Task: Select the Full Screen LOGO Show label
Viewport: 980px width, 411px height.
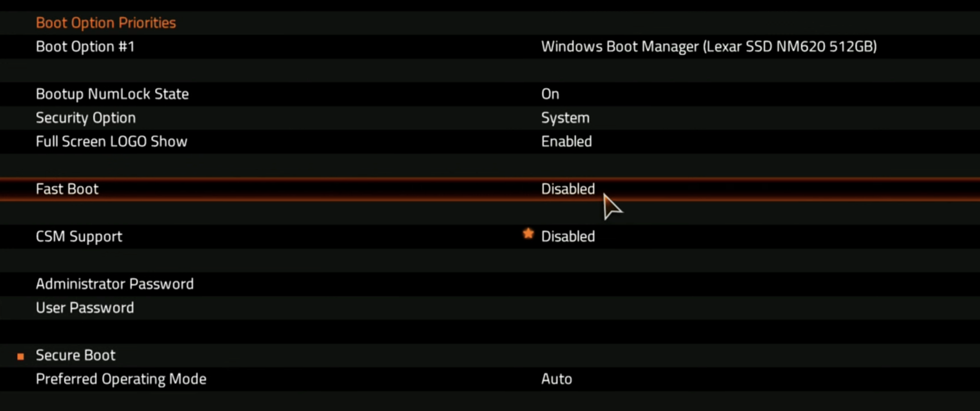Action: click(111, 142)
